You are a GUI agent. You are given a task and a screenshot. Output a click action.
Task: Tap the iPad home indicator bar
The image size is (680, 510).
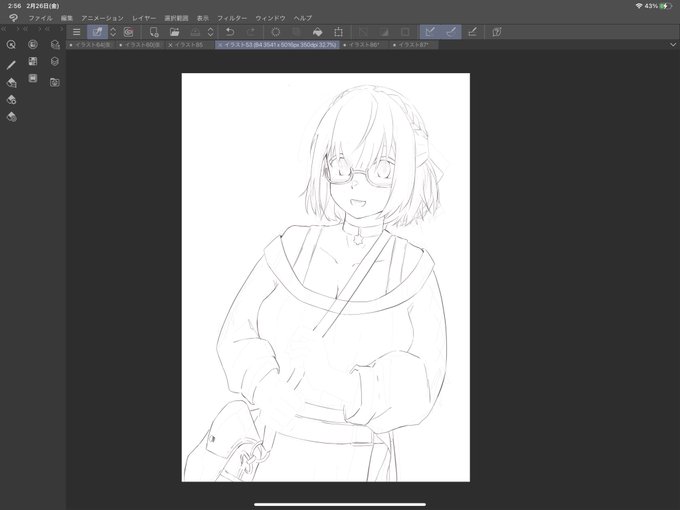340,504
